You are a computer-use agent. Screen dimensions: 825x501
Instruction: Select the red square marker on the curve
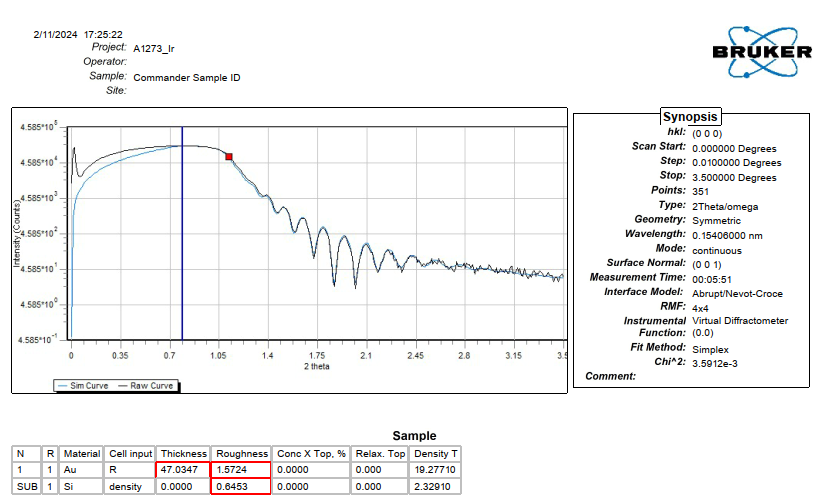point(229,157)
